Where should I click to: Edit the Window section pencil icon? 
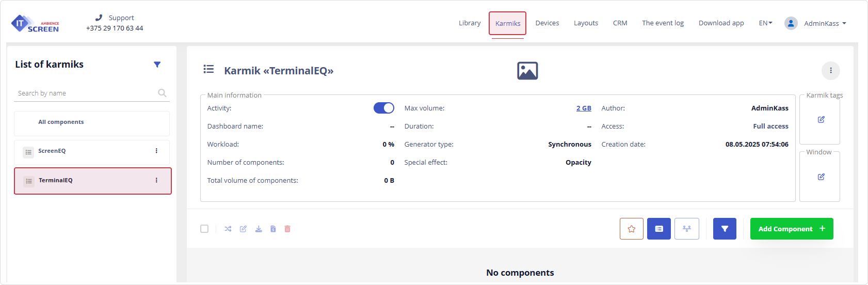tap(821, 177)
